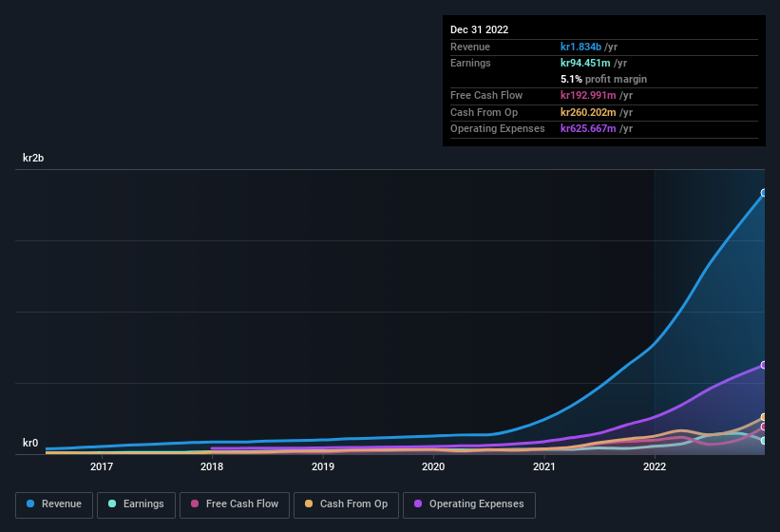Click the 2018 x-axis label
The height and width of the screenshot is (532, 780).
[x=212, y=466]
